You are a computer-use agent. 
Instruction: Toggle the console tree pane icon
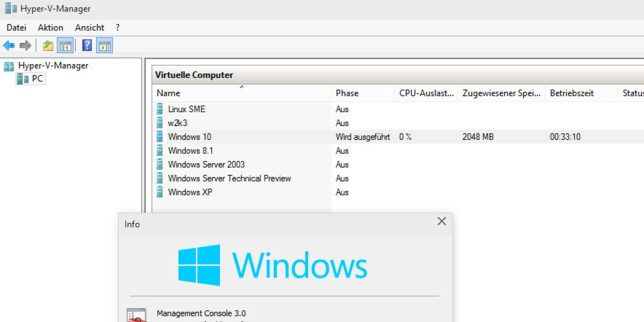(65, 46)
